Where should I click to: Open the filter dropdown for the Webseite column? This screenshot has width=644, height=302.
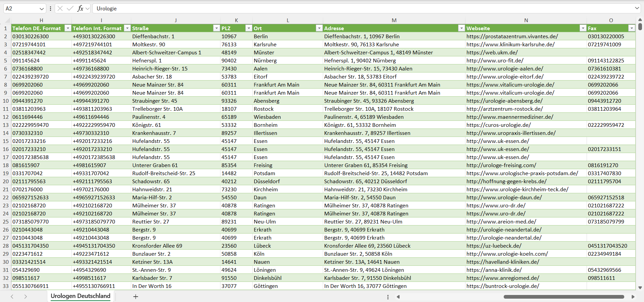[x=583, y=28]
